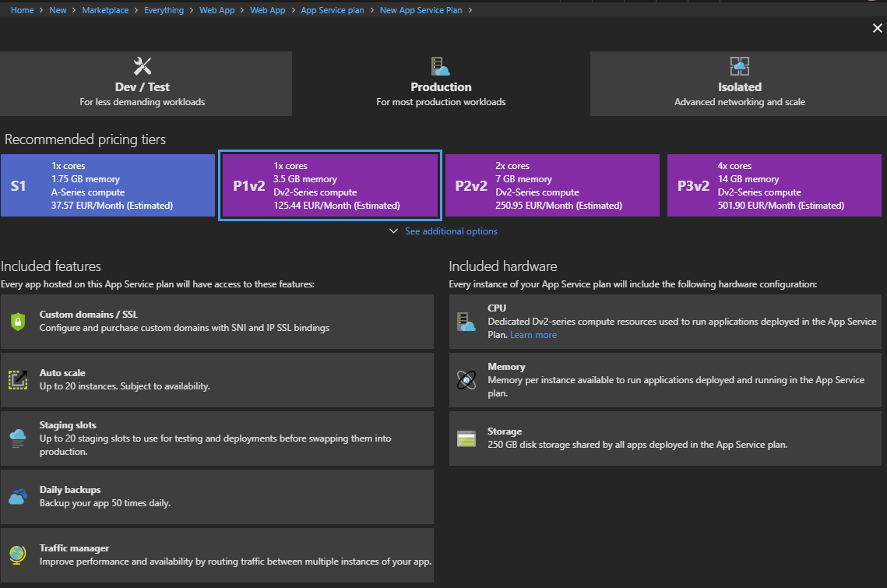Go to App Service plan breadcrumb
The width and height of the screenshot is (887, 588).
pos(333,10)
